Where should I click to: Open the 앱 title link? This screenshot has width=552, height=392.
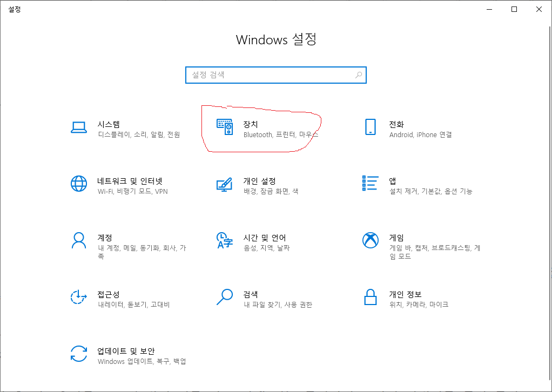pyautogui.click(x=393, y=181)
